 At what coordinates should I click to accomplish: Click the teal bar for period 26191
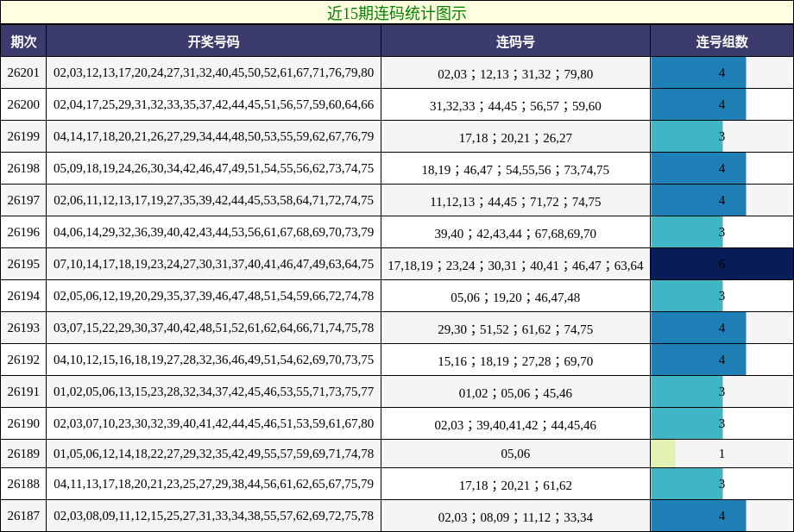pyautogui.click(x=687, y=391)
